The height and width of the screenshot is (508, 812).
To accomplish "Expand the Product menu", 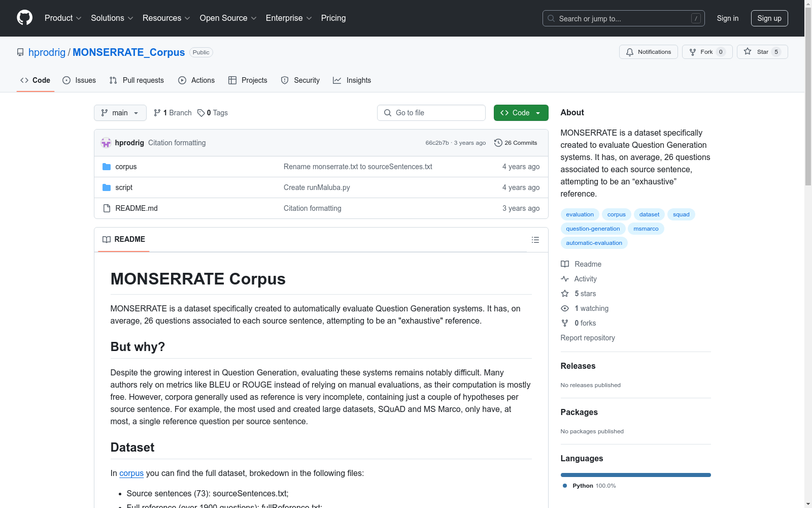I will pos(63,18).
